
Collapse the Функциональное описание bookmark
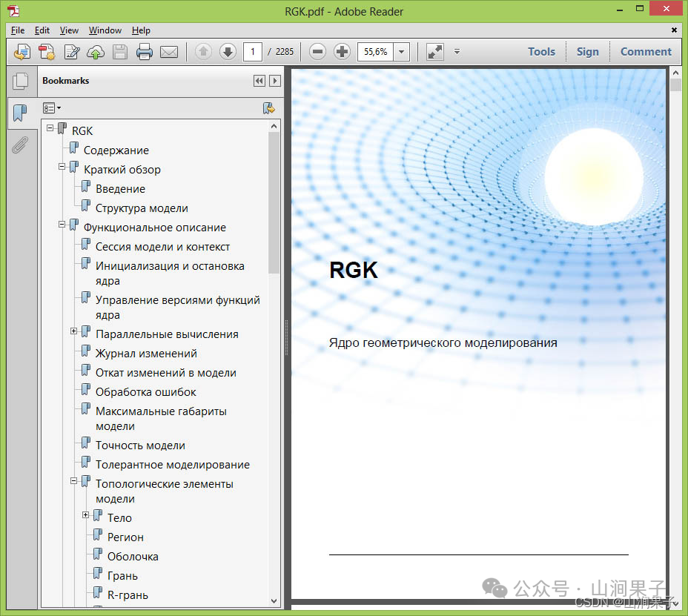point(62,225)
